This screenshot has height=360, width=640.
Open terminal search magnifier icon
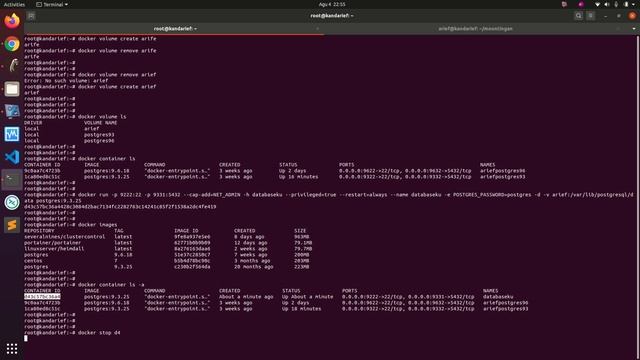click(x=578, y=16)
